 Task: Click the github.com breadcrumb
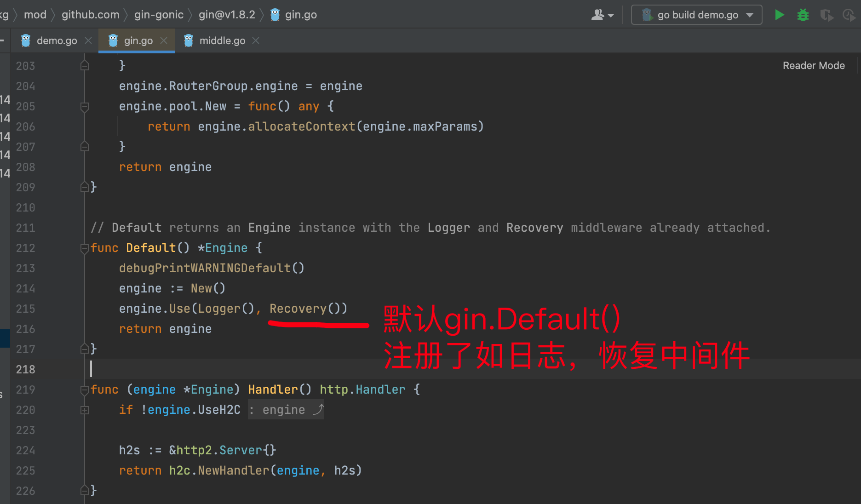click(90, 15)
